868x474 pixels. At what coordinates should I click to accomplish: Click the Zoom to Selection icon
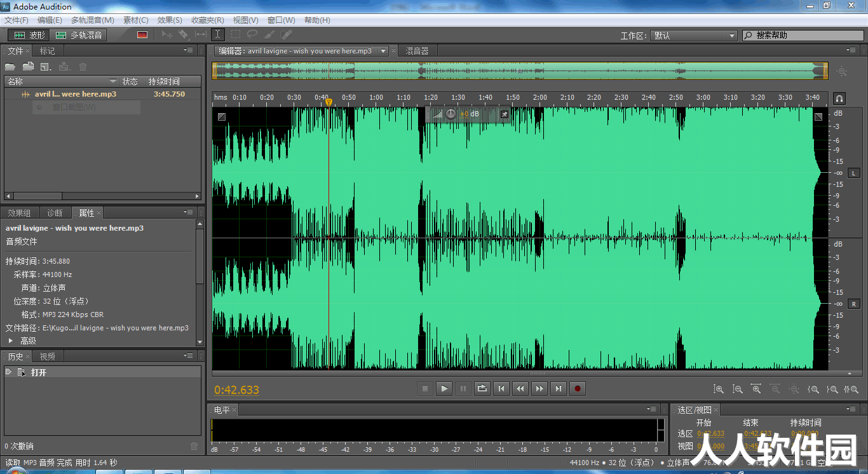(850, 389)
